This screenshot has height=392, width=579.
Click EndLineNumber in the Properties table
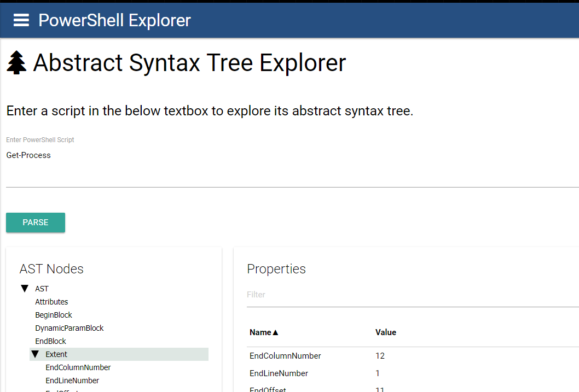(279, 373)
